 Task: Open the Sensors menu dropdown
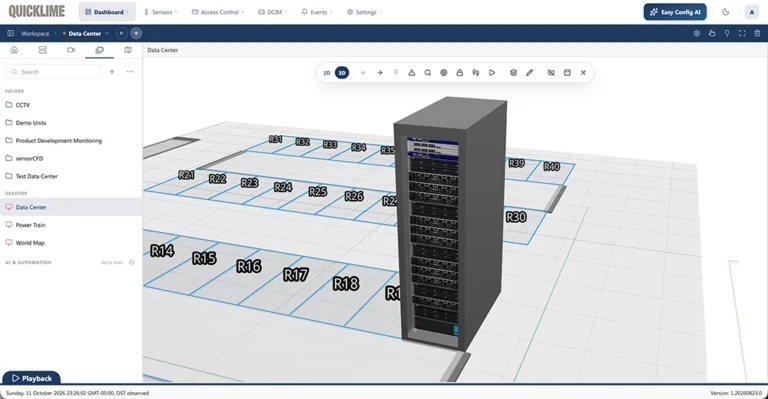161,12
